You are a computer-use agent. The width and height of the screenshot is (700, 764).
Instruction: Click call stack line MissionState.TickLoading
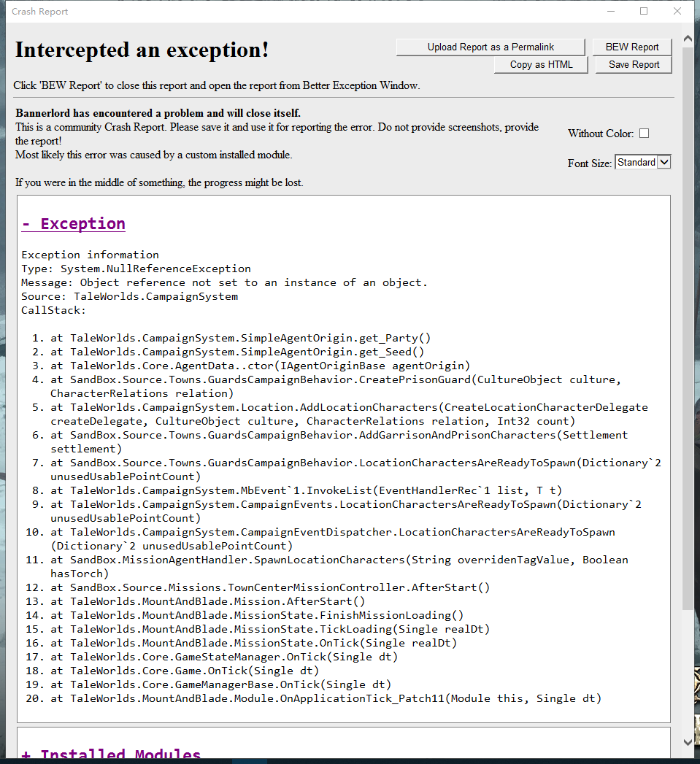[x=270, y=630]
